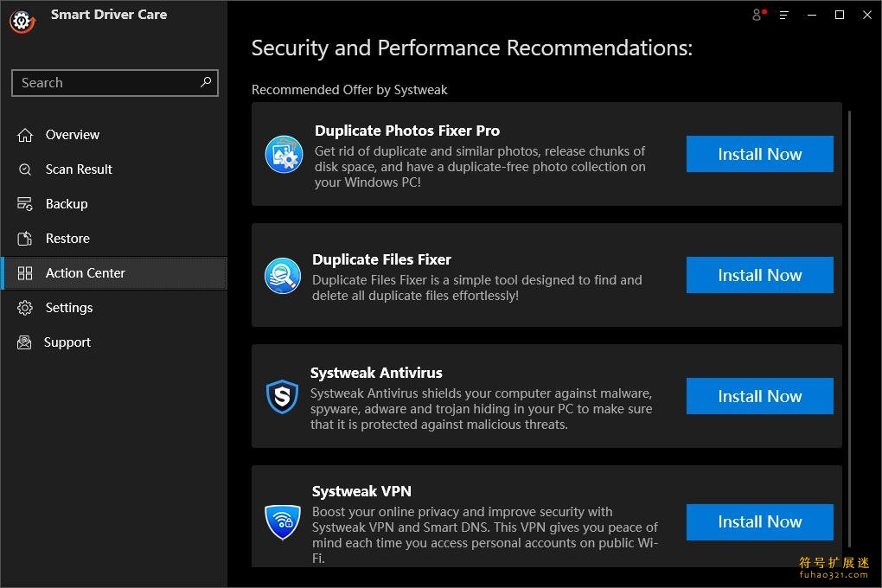This screenshot has width=882, height=588.
Task: Open Scan Result section
Action: coord(114,169)
